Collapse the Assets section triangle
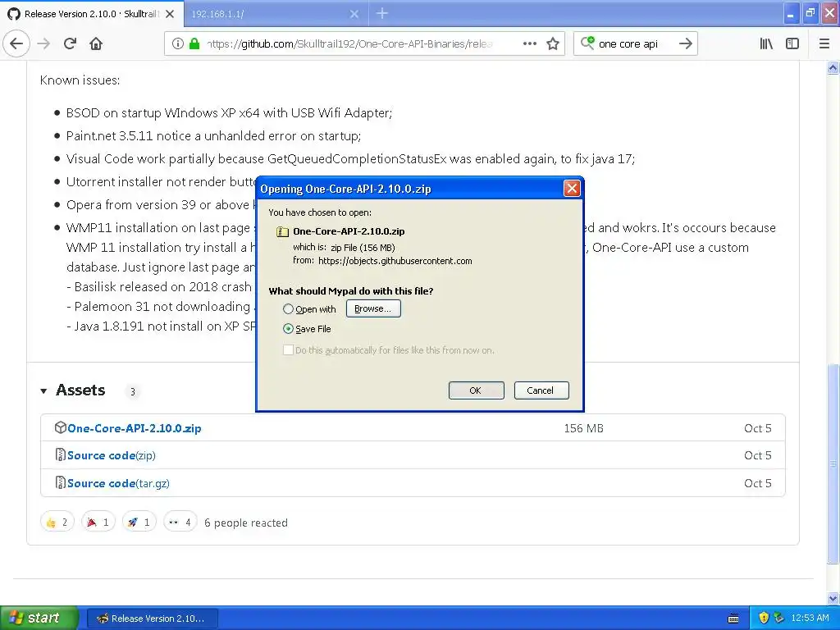 [44, 391]
